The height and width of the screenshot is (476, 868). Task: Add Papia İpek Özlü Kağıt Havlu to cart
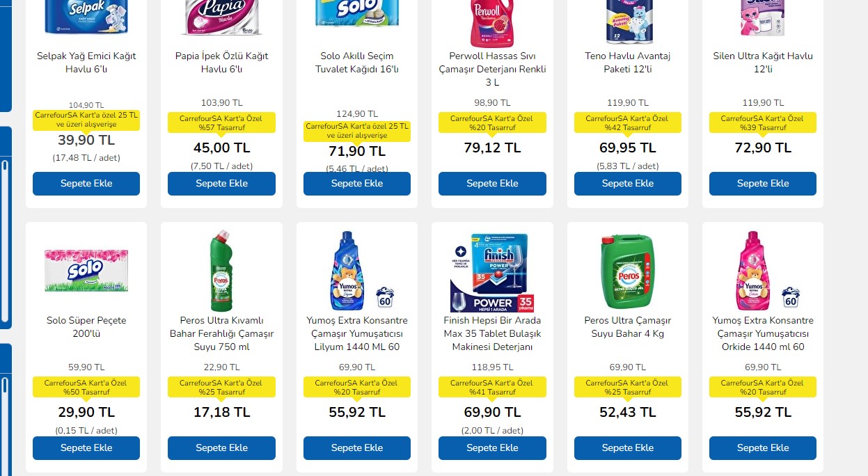click(221, 184)
